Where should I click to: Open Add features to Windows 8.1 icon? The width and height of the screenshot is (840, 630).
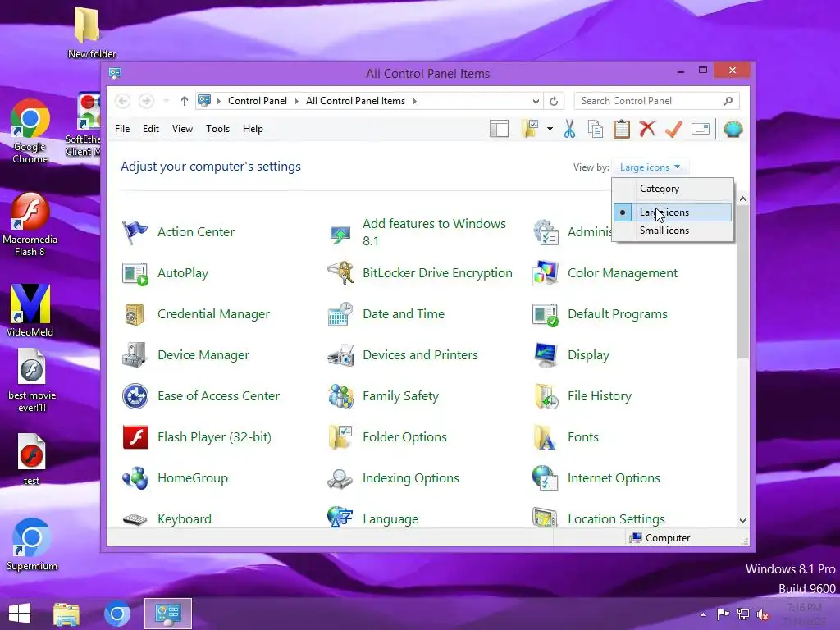[x=340, y=234]
